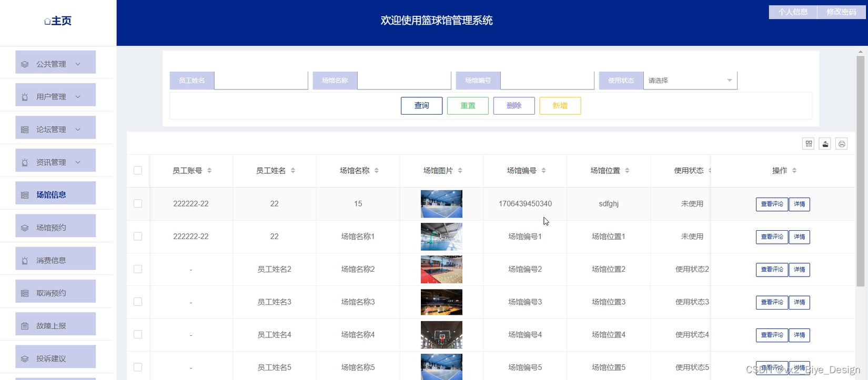
Task: Click the export icon above table
Action: (x=825, y=143)
